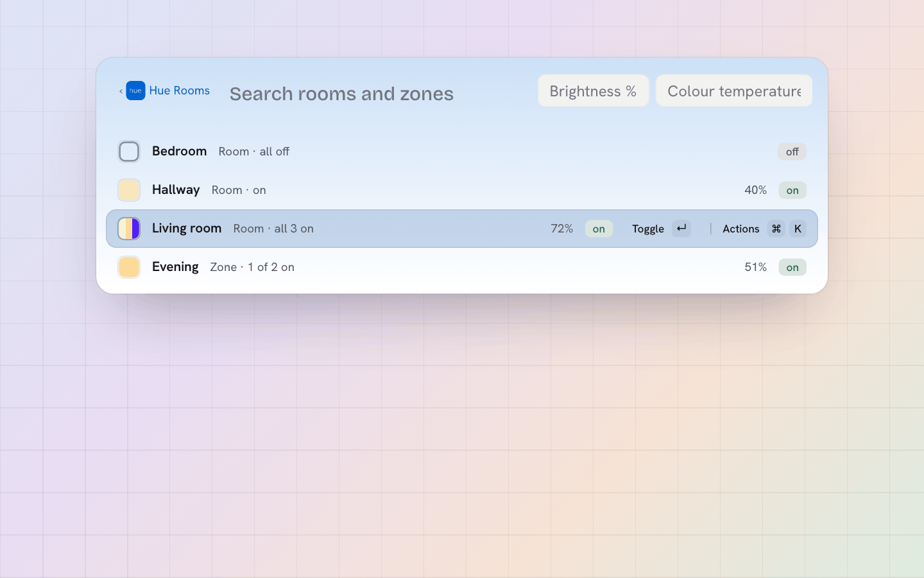Click the Evening zone colour swatch
The height and width of the screenshot is (578, 924).
pyautogui.click(x=129, y=267)
